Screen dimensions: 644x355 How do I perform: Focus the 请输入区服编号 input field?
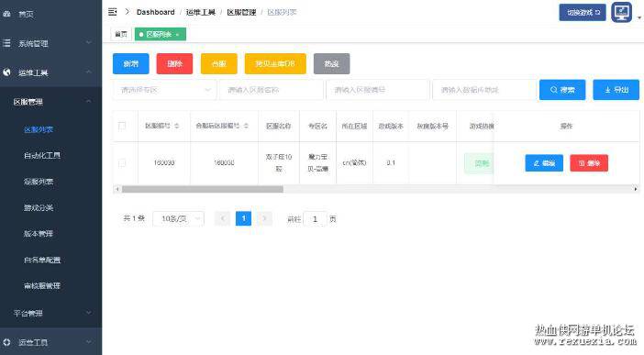(x=377, y=90)
